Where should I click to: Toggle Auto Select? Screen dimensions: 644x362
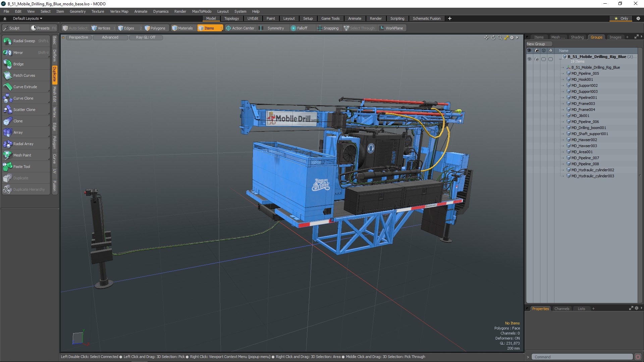click(75, 28)
